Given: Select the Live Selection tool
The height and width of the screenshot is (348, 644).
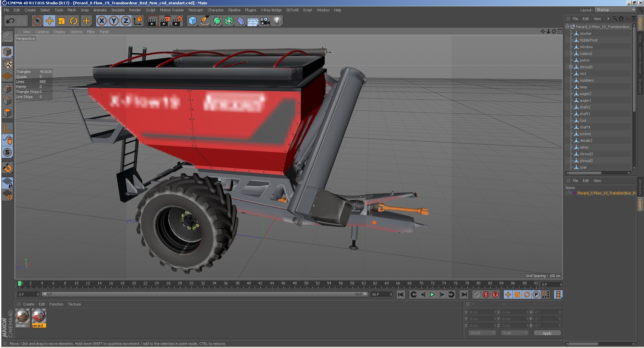Looking at the screenshot, I should [37, 21].
